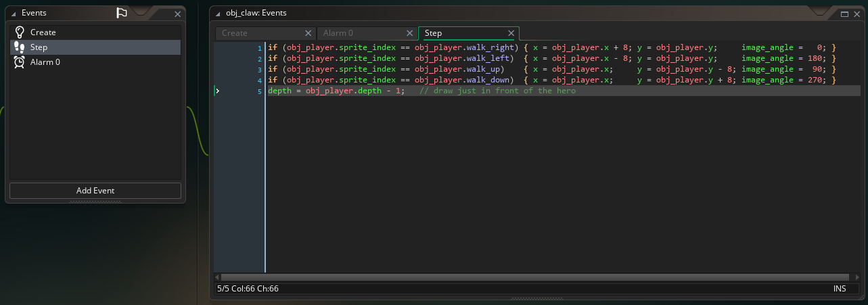Click the walk_up text in code line 3

[x=482, y=69]
